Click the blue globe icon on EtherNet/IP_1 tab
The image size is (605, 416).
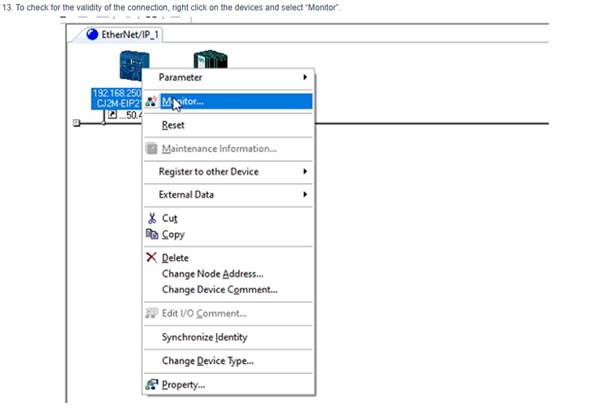pyautogui.click(x=92, y=34)
